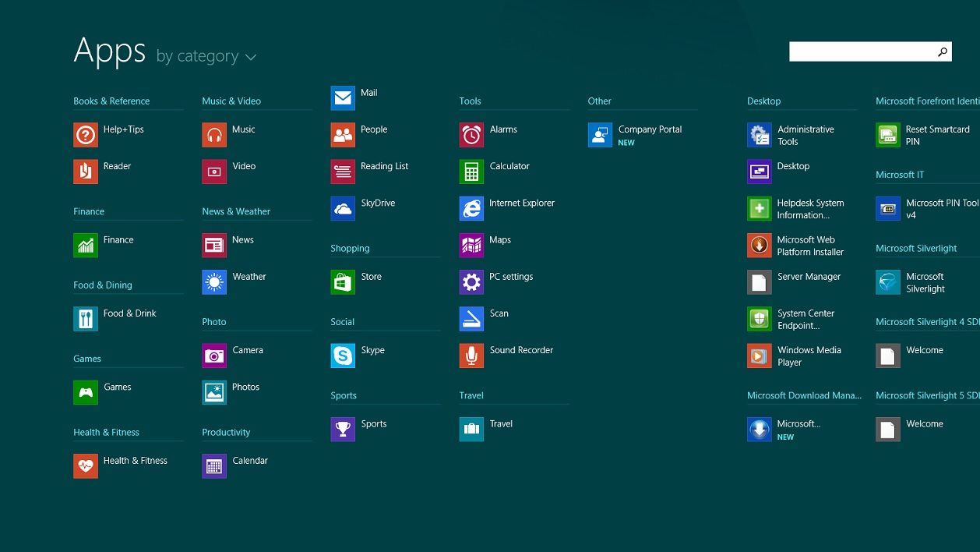Open the People app icon
980x552 pixels.
click(x=343, y=135)
